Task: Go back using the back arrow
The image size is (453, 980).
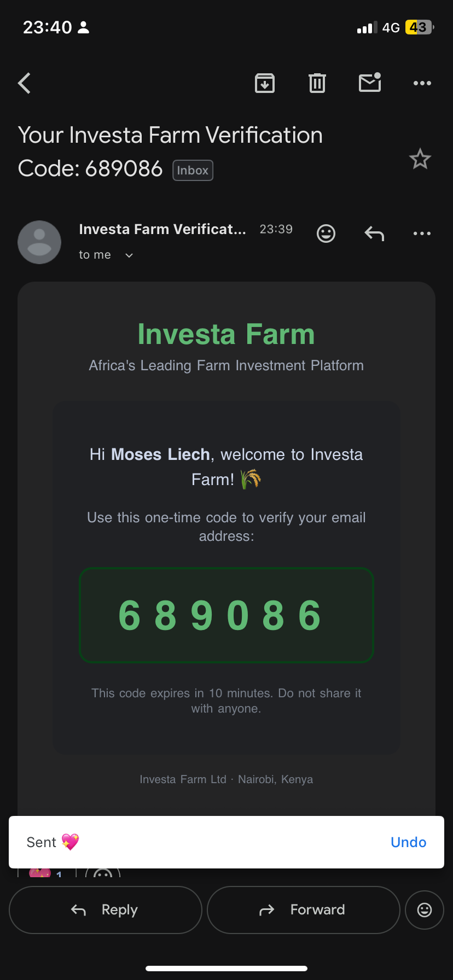Action: click(x=24, y=83)
